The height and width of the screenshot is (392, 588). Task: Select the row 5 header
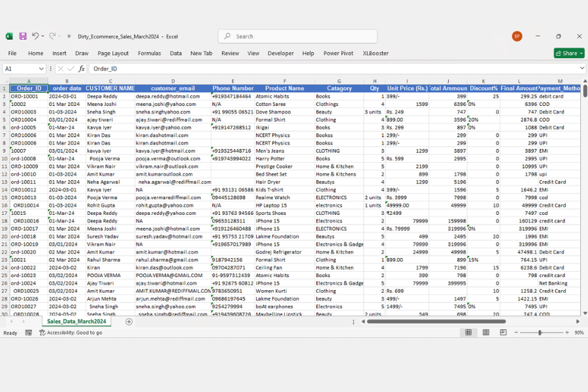pos(5,120)
